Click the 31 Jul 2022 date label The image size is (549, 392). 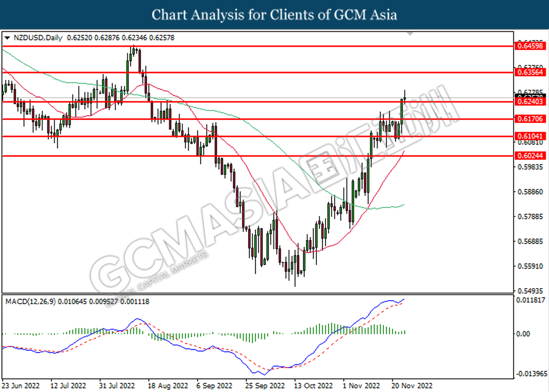coord(117,386)
